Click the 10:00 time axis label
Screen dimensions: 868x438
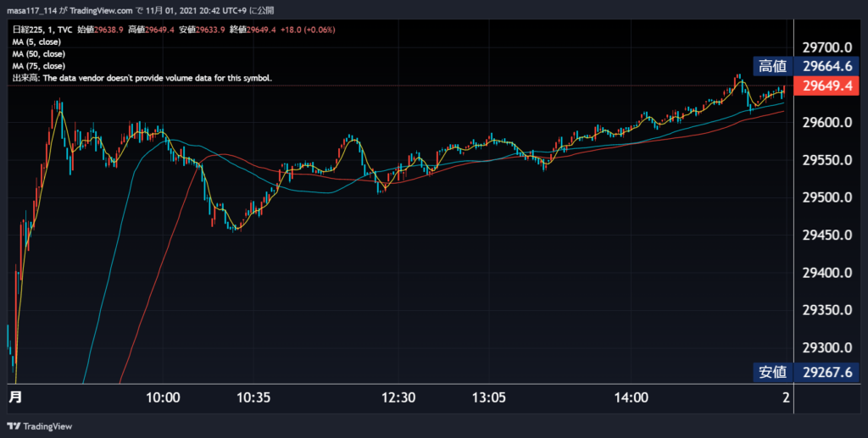163,397
